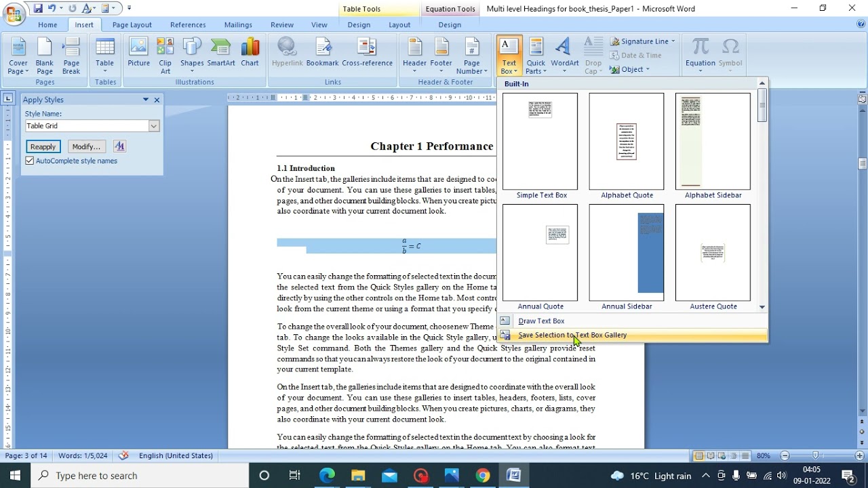Image resolution: width=868 pixels, height=488 pixels.
Task: Click the zoom out minus button
Action: [x=785, y=455]
